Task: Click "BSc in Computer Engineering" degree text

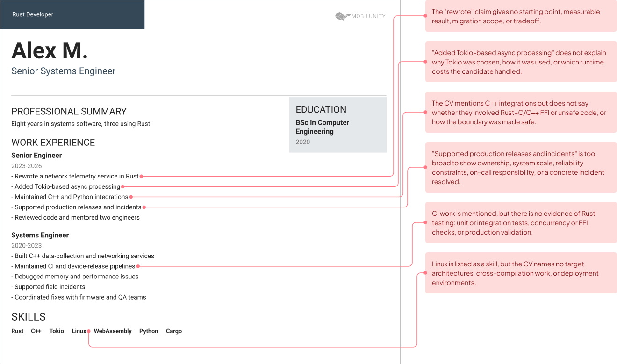Action: 323,127
